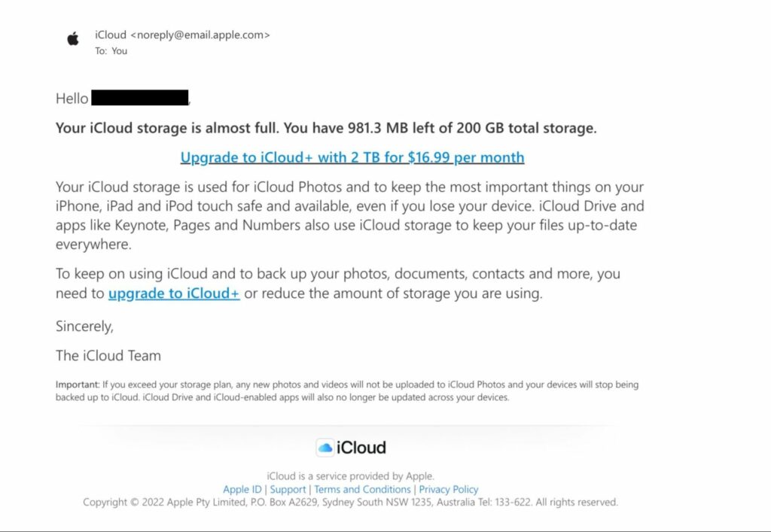Open the Apple ID footer link

click(x=242, y=489)
